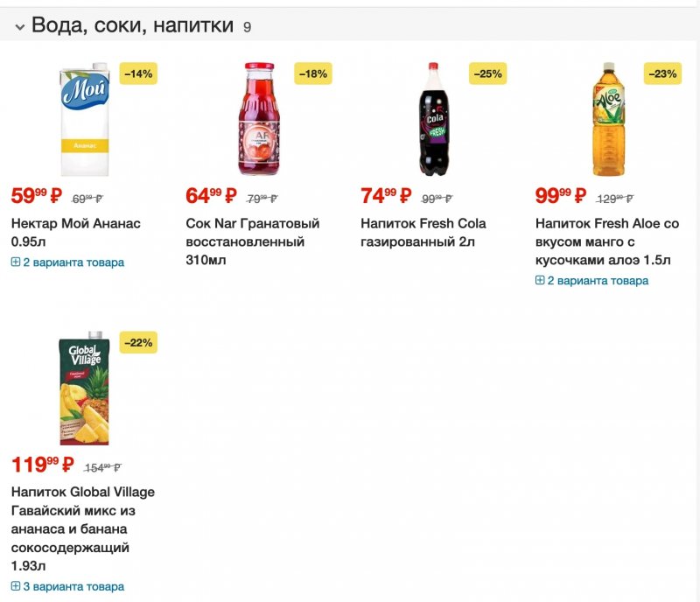The width and height of the screenshot is (700, 602).
Task: Click the −25% discount badge
Action: [488, 73]
